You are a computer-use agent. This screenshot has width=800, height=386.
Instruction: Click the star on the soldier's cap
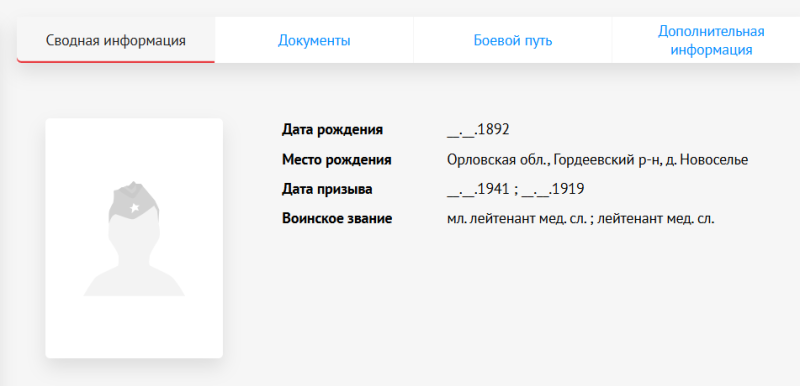point(134,208)
